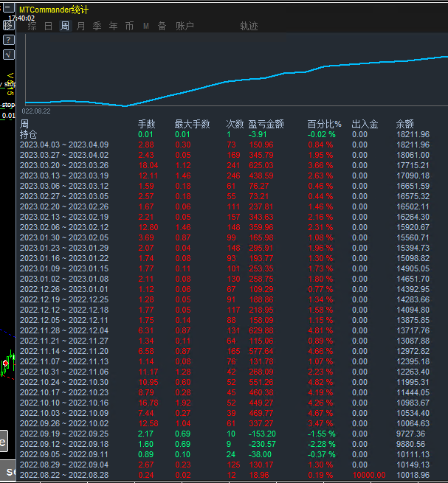Select week row 2022.09.05 ~ 2022.09.11

coord(224,454)
